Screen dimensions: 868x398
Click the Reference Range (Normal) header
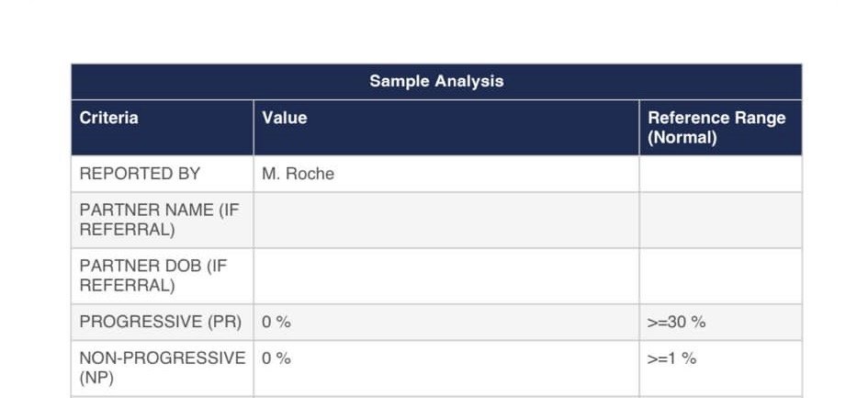[716, 128]
